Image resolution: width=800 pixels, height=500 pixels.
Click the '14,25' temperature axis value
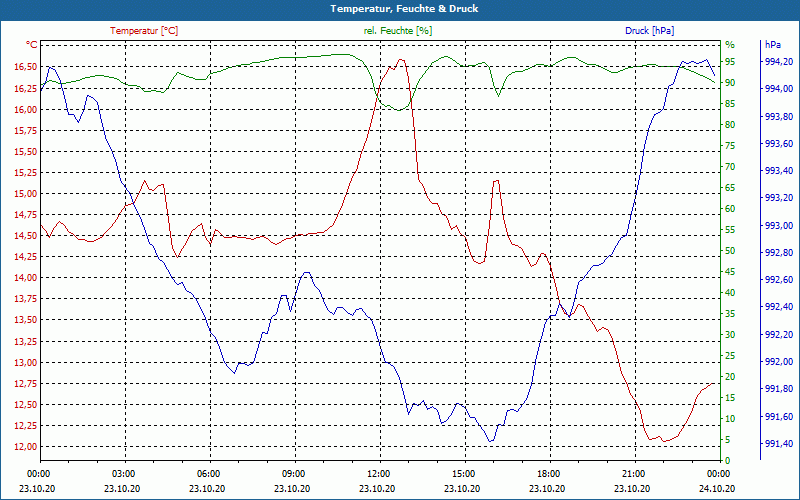point(24,257)
